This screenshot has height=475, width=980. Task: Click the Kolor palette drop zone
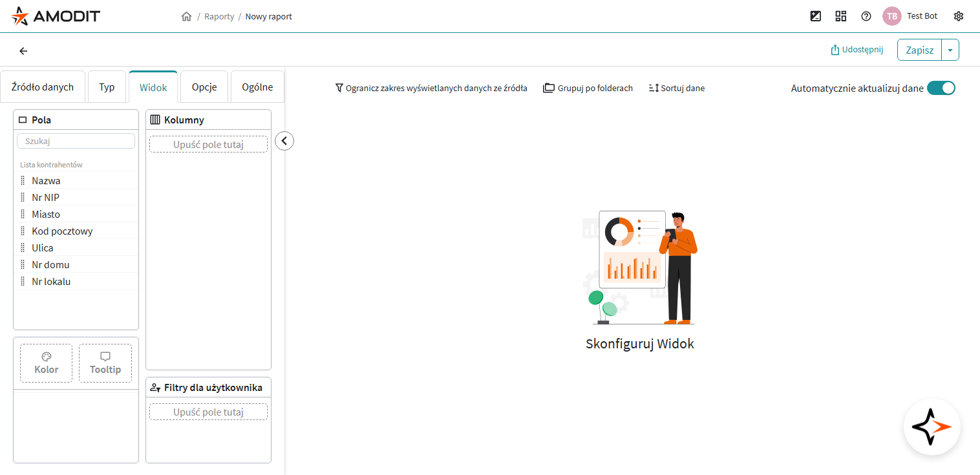pyautogui.click(x=46, y=363)
